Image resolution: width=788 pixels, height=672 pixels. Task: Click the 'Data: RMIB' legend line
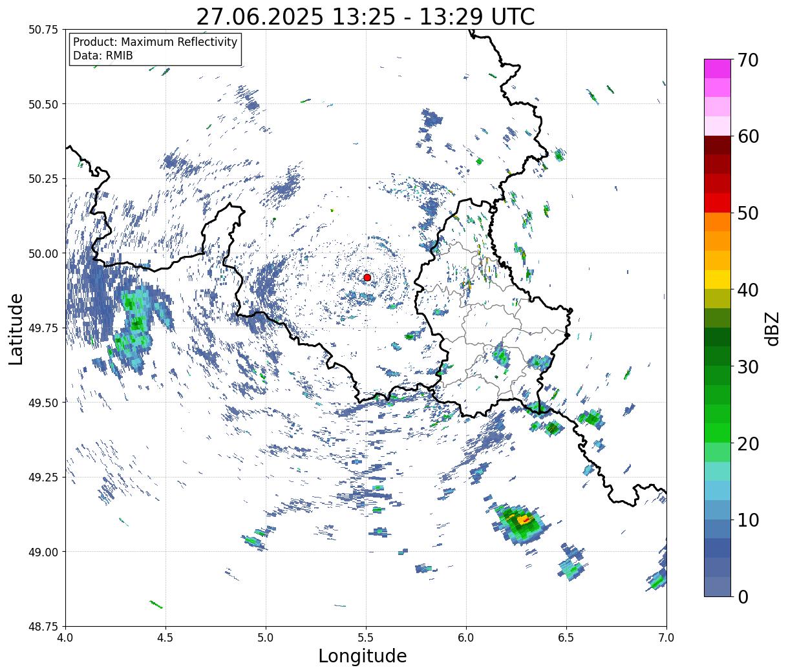coord(103,56)
